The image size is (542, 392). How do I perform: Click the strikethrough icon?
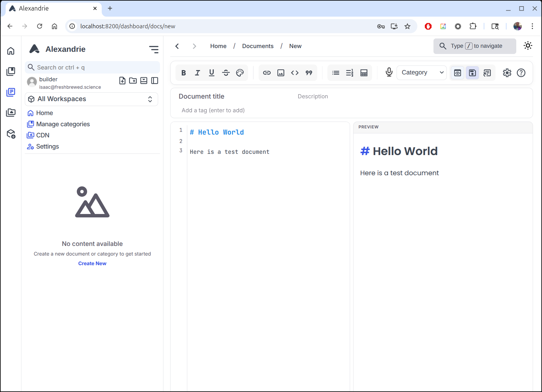tap(226, 73)
